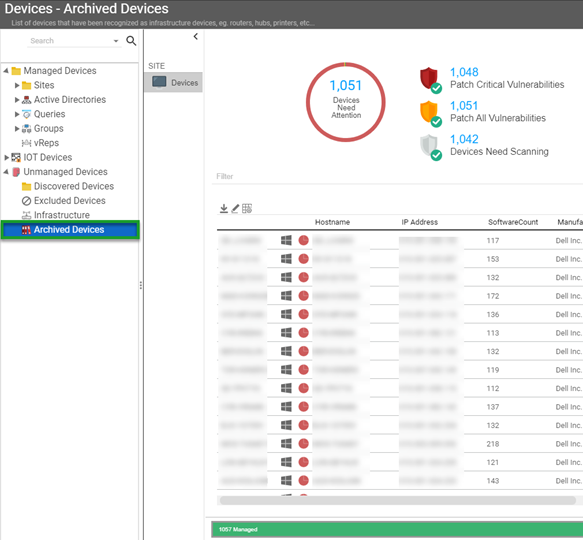The height and width of the screenshot is (540, 583).
Task: Collapse the Unmanaged Devices node
Action: (x=6, y=171)
